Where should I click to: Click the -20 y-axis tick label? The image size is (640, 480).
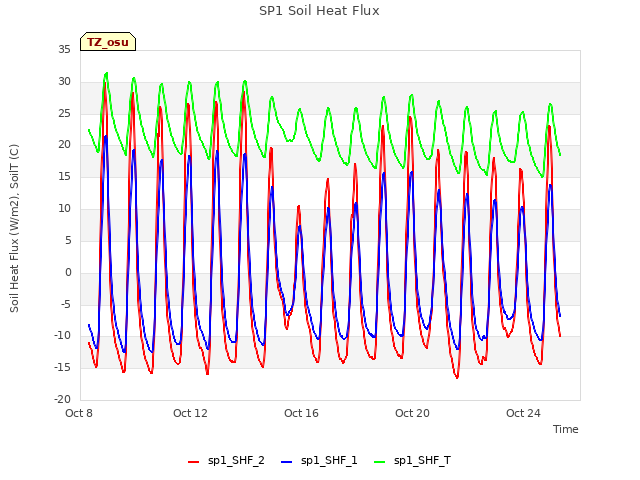click(x=62, y=399)
